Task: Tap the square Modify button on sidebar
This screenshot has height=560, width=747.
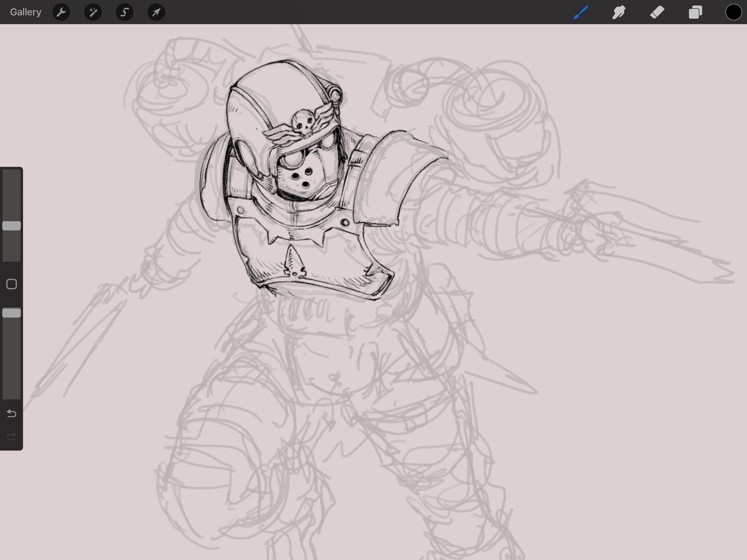Action: pyautogui.click(x=12, y=284)
